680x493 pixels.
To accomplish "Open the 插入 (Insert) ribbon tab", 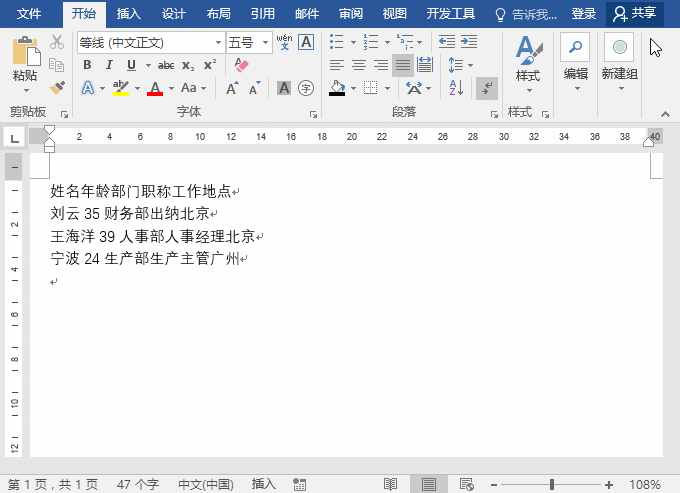I will [128, 14].
